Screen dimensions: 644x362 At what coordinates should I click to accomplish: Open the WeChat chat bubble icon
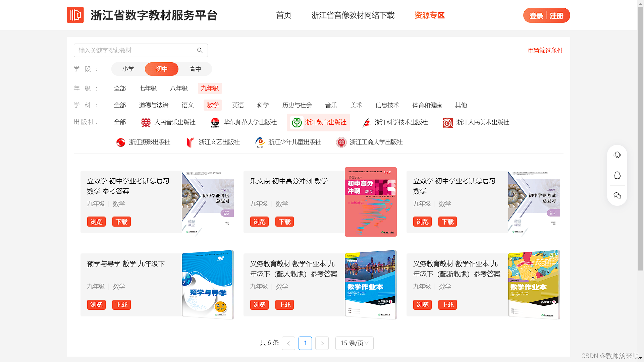pos(617,196)
